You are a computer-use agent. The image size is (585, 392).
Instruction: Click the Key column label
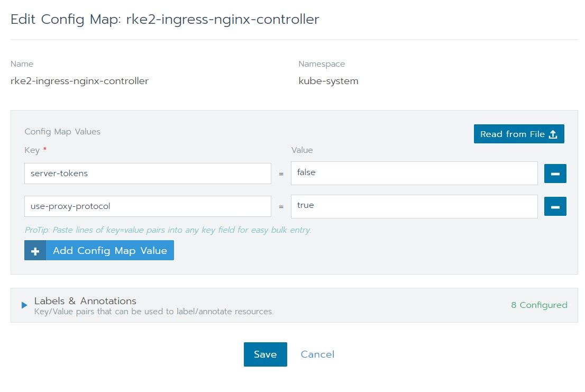click(x=32, y=150)
